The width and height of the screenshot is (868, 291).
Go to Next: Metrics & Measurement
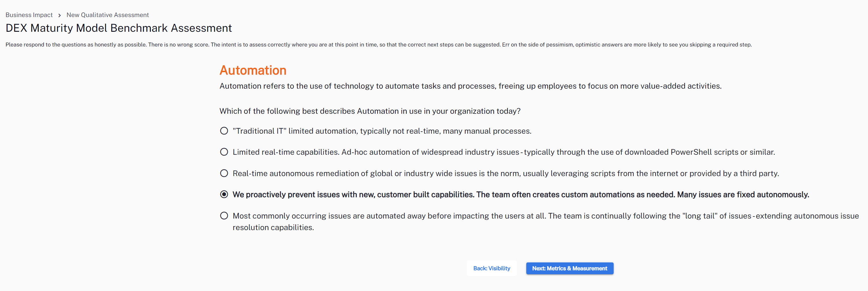[x=570, y=268]
